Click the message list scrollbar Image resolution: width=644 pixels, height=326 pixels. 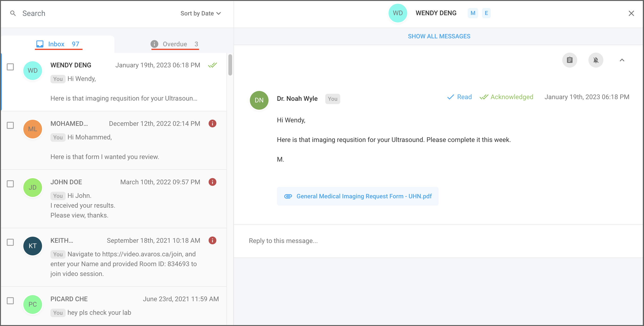click(230, 65)
